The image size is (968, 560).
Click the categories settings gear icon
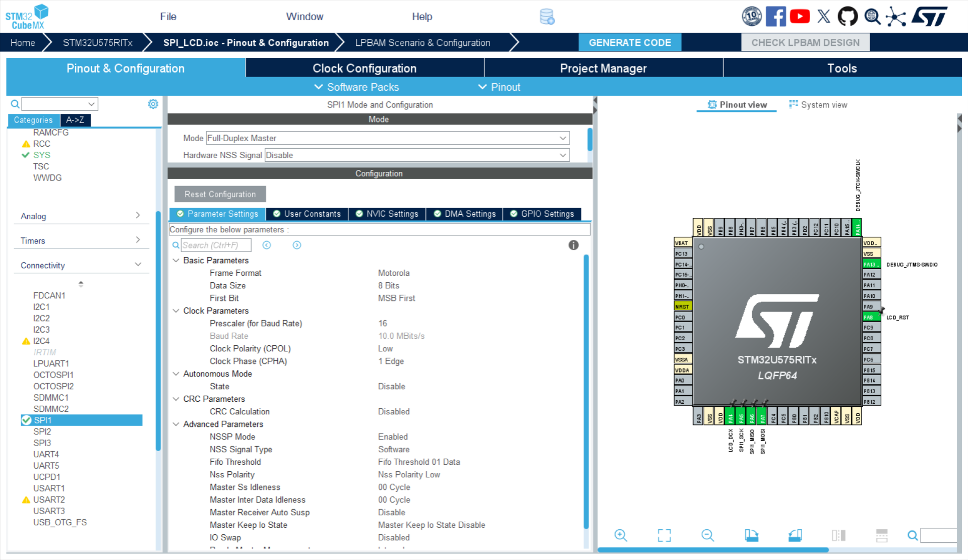(153, 104)
